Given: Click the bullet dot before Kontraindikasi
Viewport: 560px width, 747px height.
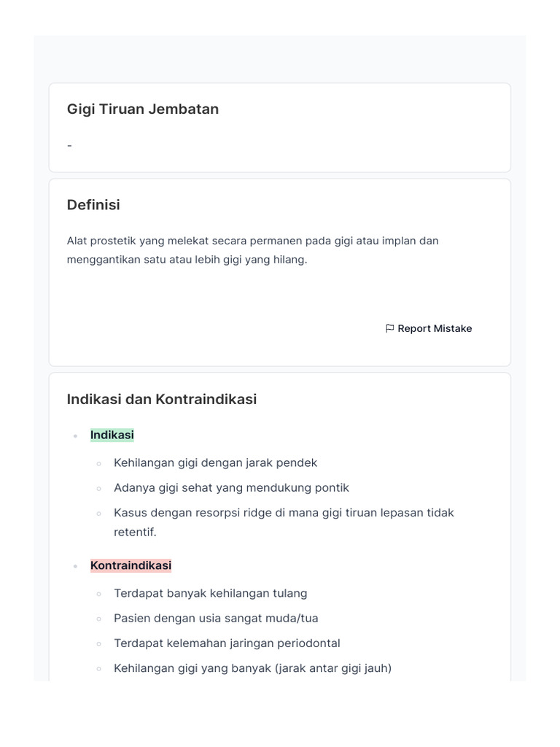Looking at the screenshot, I should tap(75, 566).
